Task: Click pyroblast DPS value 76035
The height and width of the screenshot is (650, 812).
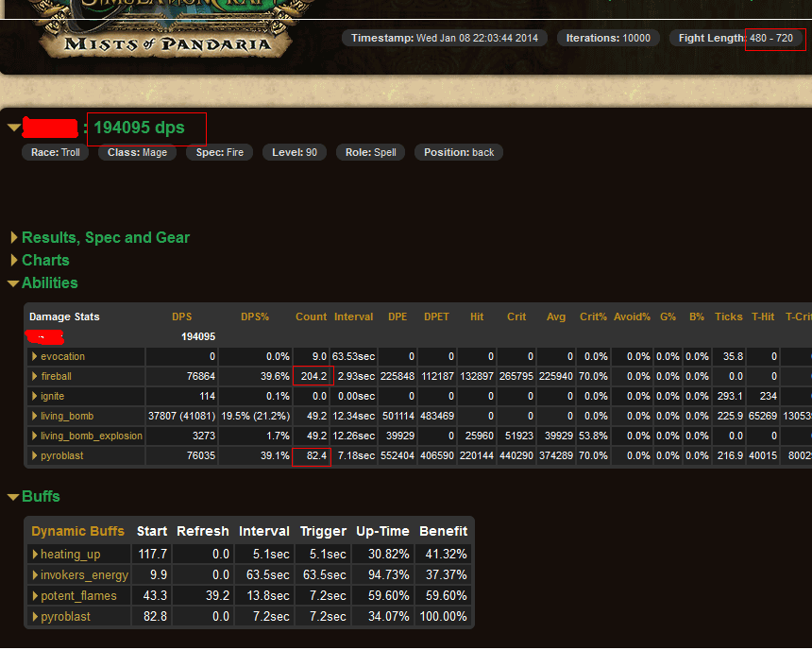Action: 201,455
